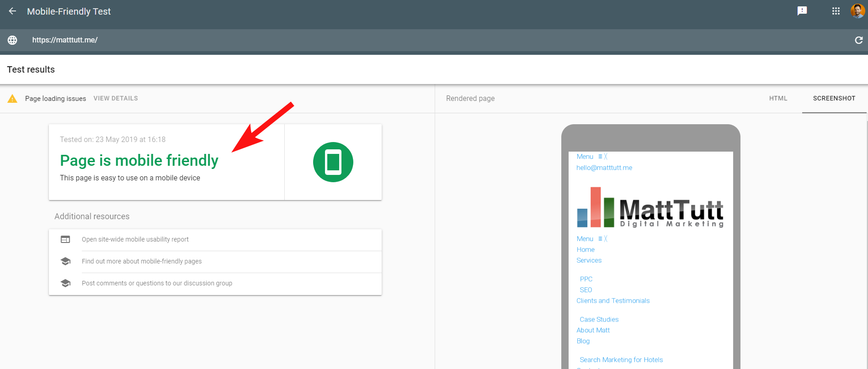
Task: Click the back arrow in header
Action: pyautogui.click(x=12, y=11)
